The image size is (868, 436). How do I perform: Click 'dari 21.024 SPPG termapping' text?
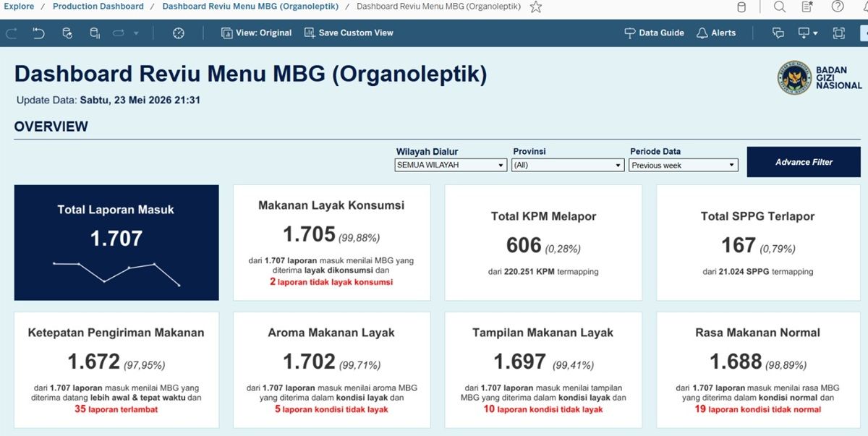coord(757,272)
